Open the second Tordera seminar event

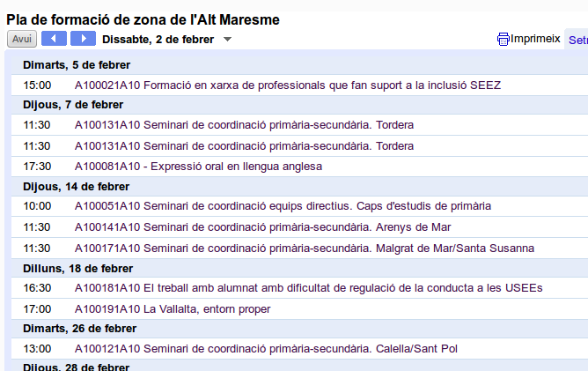(x=244, y=145)
